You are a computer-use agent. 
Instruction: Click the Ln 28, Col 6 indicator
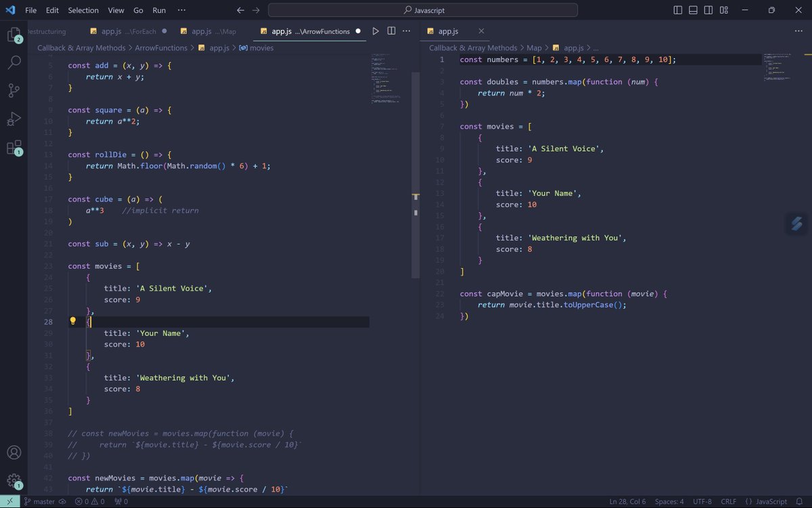pos(627,501)
